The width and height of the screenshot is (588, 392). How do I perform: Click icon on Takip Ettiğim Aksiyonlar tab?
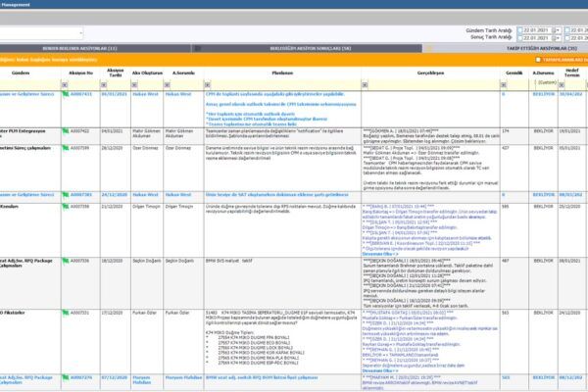tap(429, 48)
